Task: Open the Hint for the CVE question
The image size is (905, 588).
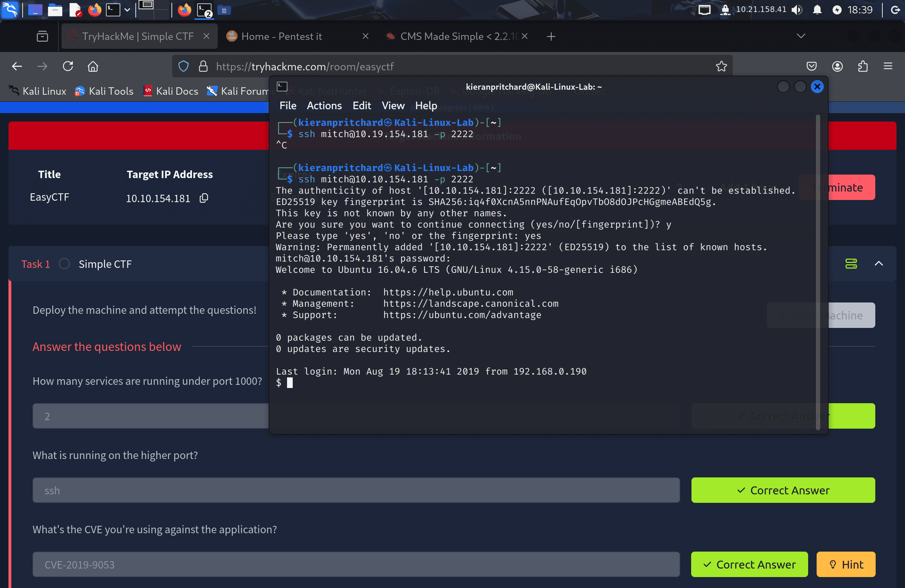Action: (846, 564)
